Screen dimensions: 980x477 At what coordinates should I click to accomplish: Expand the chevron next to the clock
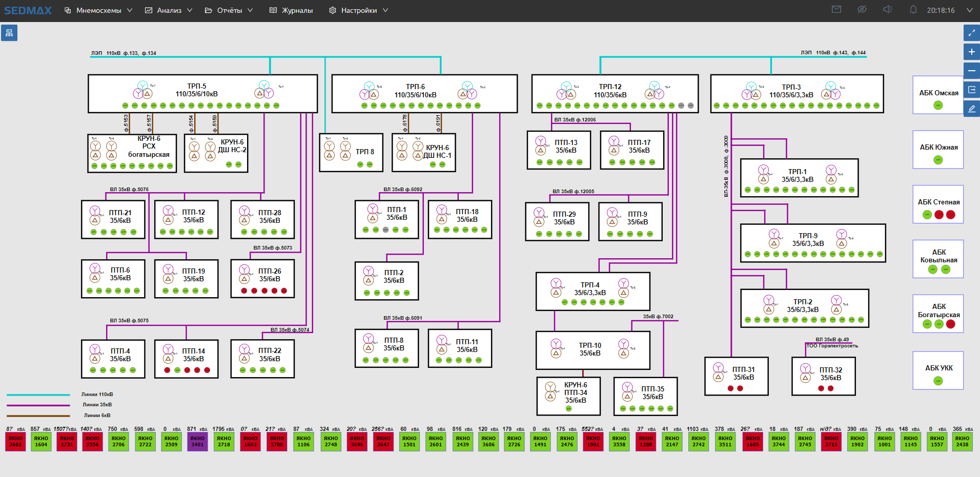pos(969,10)
